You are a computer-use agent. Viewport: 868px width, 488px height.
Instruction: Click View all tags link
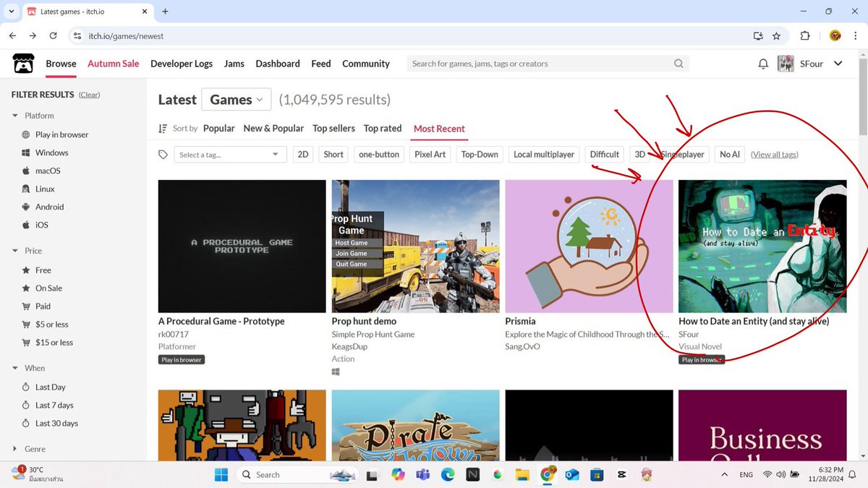click(x=775, y=154)
